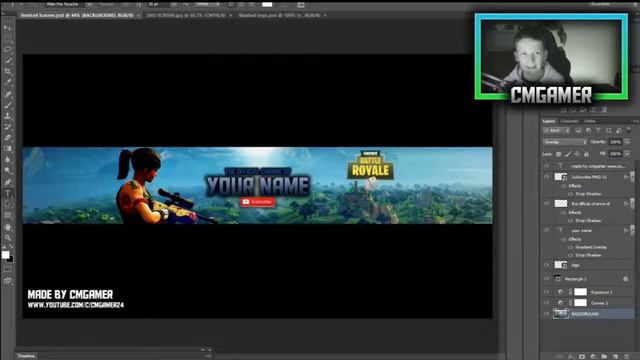
Task: Select the Lasso tool
Action: click(x=7, y=50)
